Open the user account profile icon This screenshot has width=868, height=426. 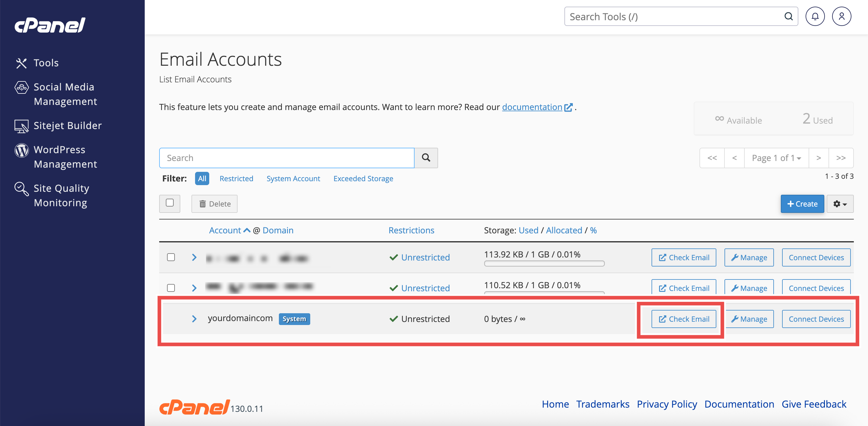841,17
